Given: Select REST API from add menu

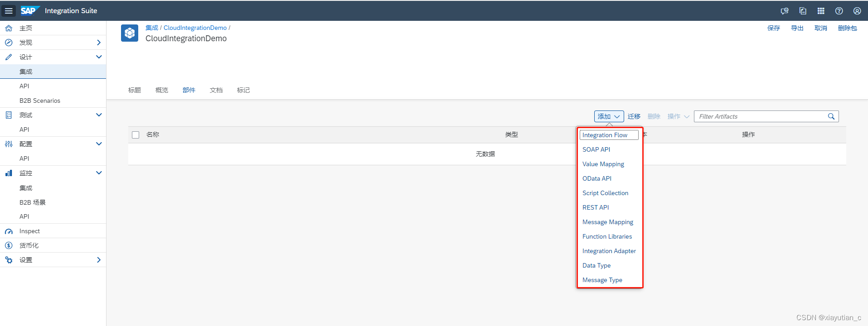Looking at the screenshot, I should point(596,207).
